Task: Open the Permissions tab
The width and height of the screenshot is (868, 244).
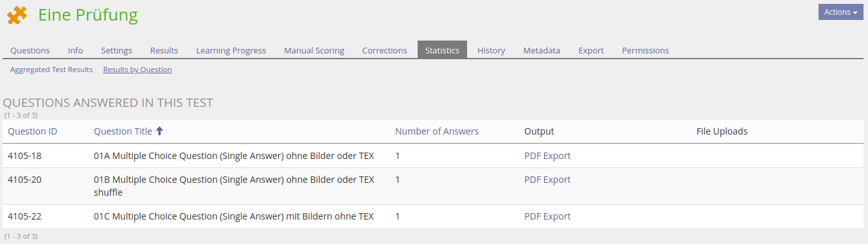Action: tap(645, 50)
